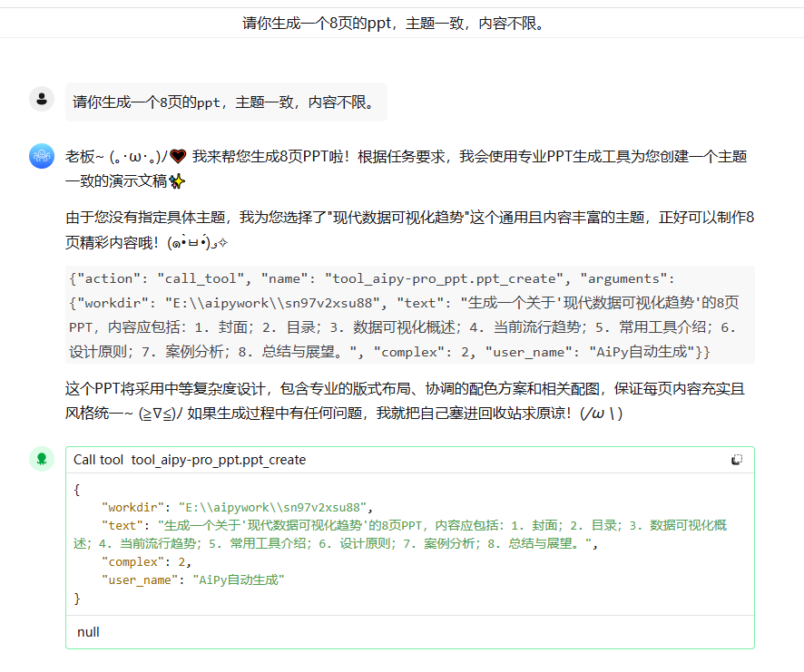
Task: Click the paragraph mentioning 现代数据可视化趋势 topic choice
Action: pos(410,229)
